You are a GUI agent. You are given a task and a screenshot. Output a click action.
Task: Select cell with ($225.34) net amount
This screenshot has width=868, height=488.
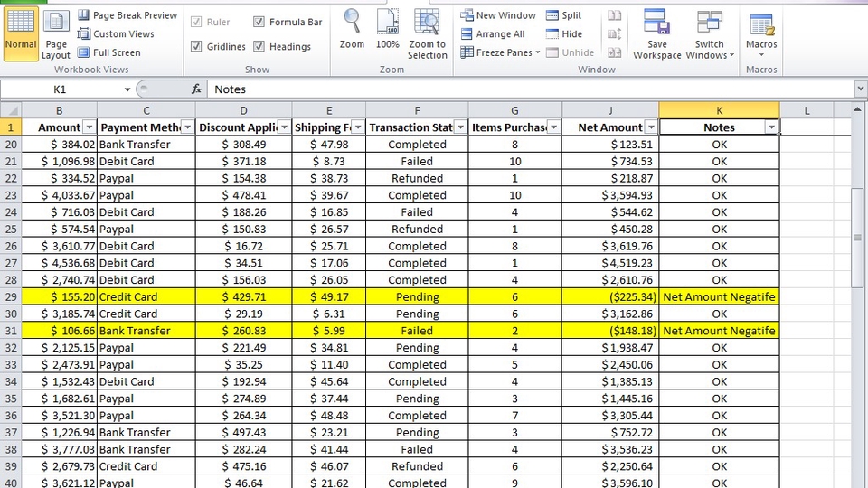click(x=610, y=296)
